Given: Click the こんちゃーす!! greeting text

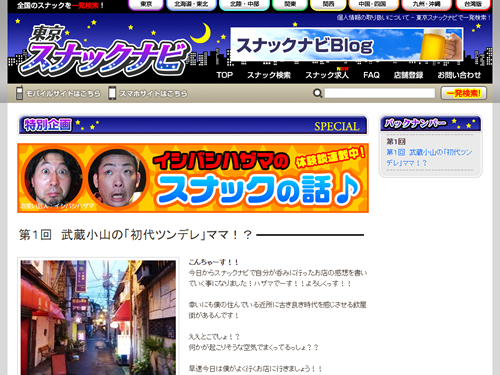Looking at the screenshot, I should (214, 262).
